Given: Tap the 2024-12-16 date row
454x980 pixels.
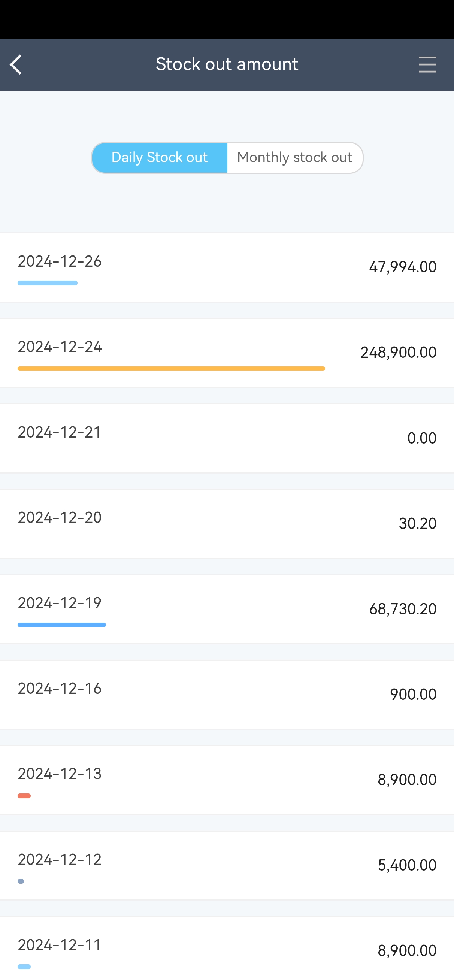Looking at the screenshot, I should (x=227, y=694).
